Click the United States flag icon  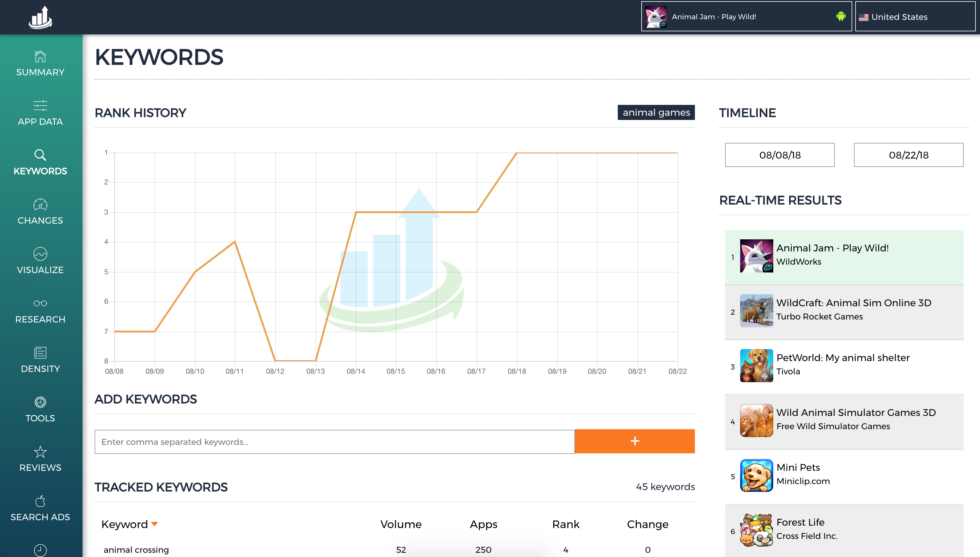863,17
